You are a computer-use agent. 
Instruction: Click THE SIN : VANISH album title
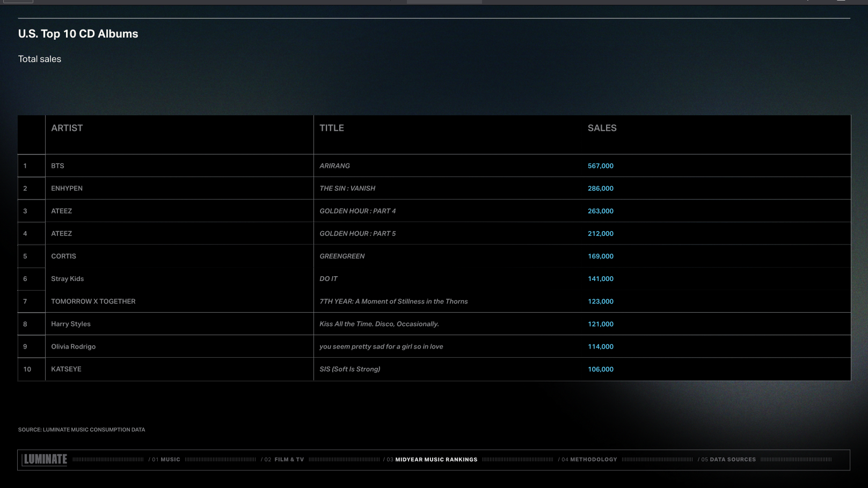347,188
